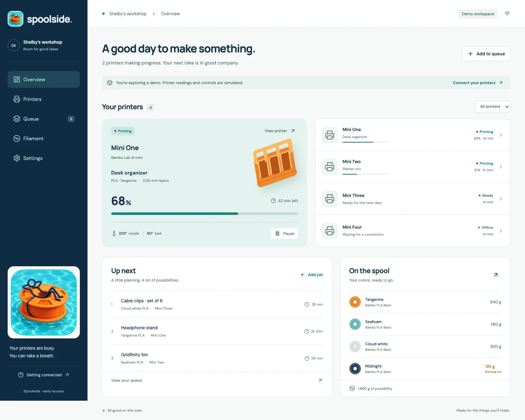This screenshot has width=525, height=420.
Task: Click Shelby's workshop breadcrumb
Action: (x=128, y=14)
